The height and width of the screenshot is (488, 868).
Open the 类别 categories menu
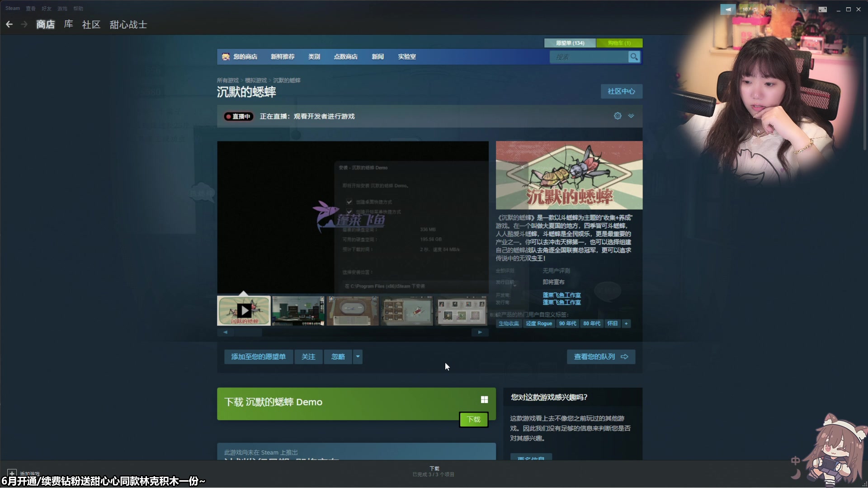[314, 56]
